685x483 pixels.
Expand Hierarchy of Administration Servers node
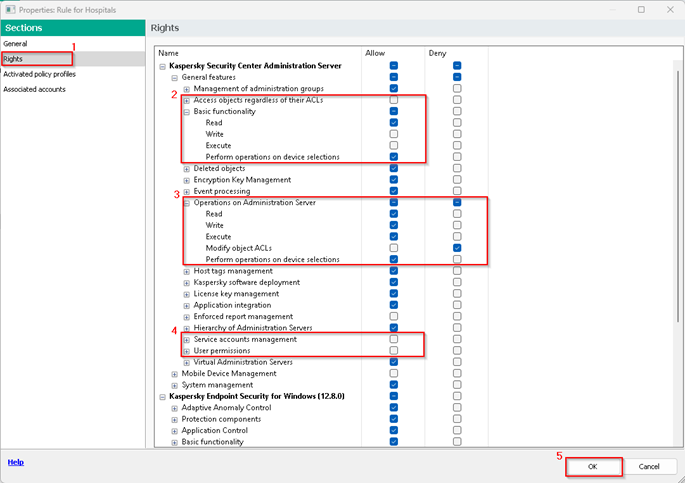187,328
